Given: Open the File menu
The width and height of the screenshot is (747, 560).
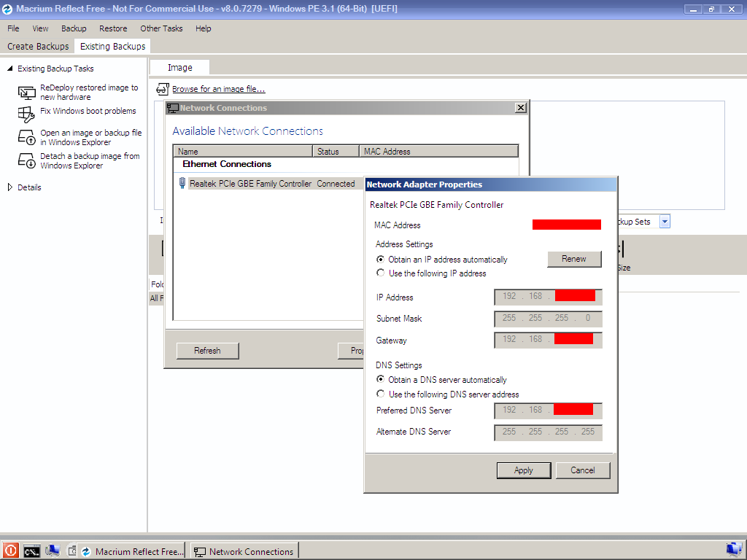Looking at the screenshot, I should click(13, 28).
